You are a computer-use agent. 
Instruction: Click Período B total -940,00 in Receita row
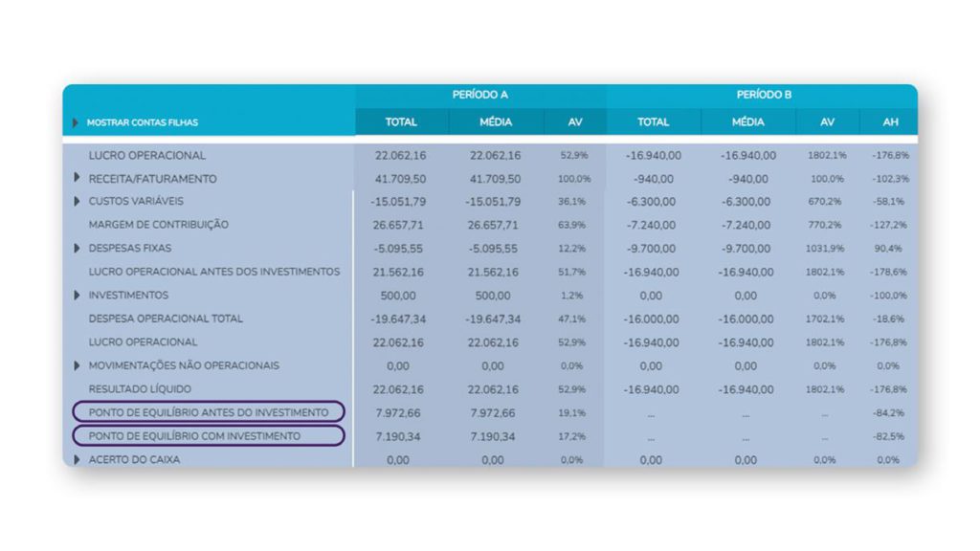(x=653, y=179)
